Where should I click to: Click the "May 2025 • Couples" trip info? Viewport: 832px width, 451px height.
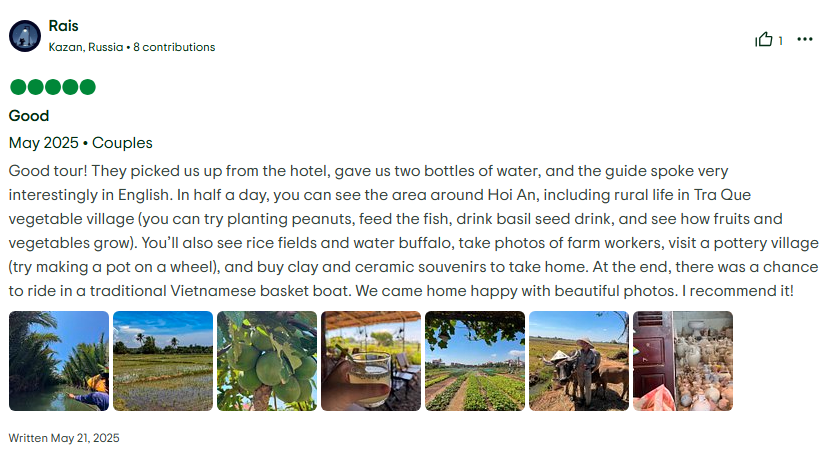coord(81,143)
